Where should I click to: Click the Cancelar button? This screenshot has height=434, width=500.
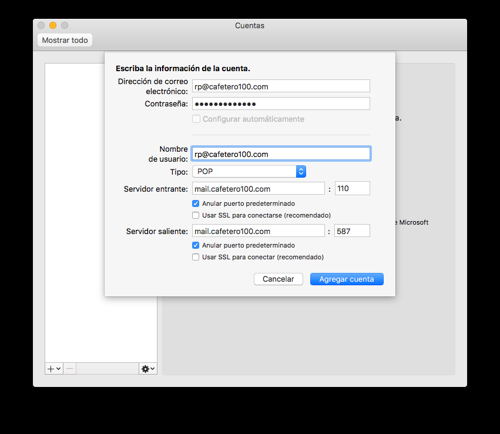[x=278, y=279]
